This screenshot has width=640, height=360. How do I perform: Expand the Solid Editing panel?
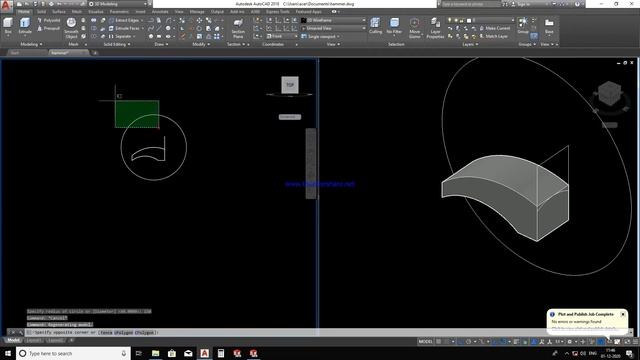pos(117,44)
